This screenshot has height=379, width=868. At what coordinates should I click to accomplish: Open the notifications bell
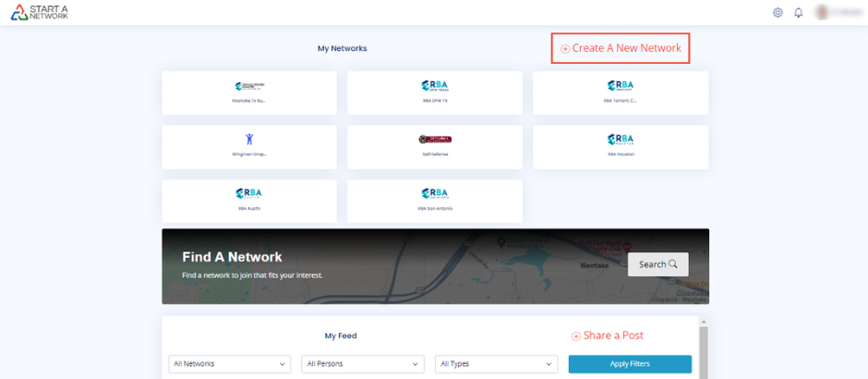click(799, 13)
